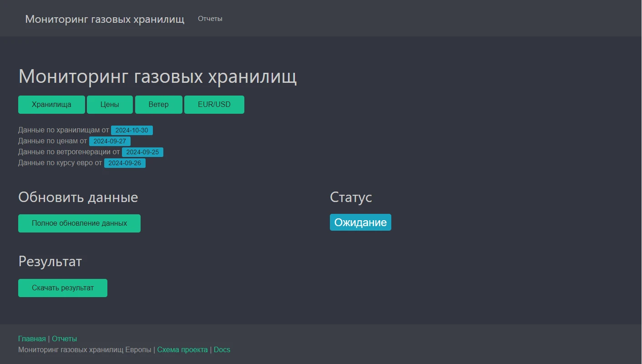Click the prices date badge 2024-09-27
This screenshot has width=642, height=364.
point(110,141)
